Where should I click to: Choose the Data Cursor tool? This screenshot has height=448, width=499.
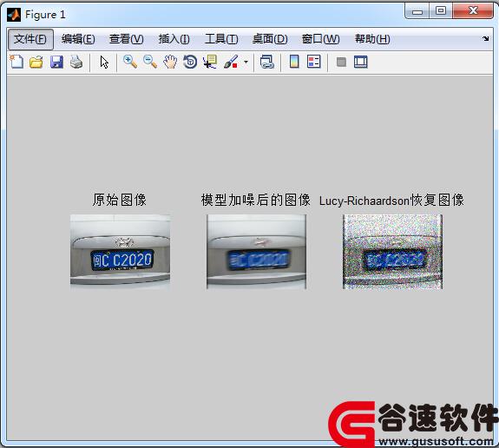210,62
